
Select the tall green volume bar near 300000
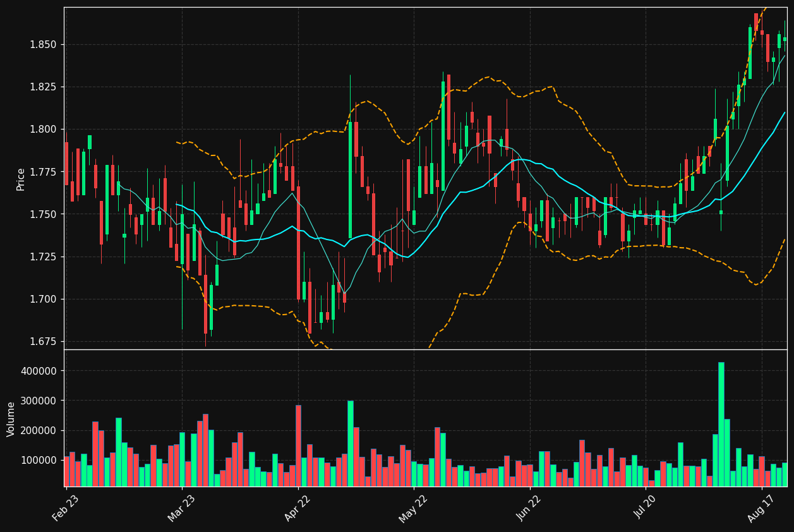351,444
